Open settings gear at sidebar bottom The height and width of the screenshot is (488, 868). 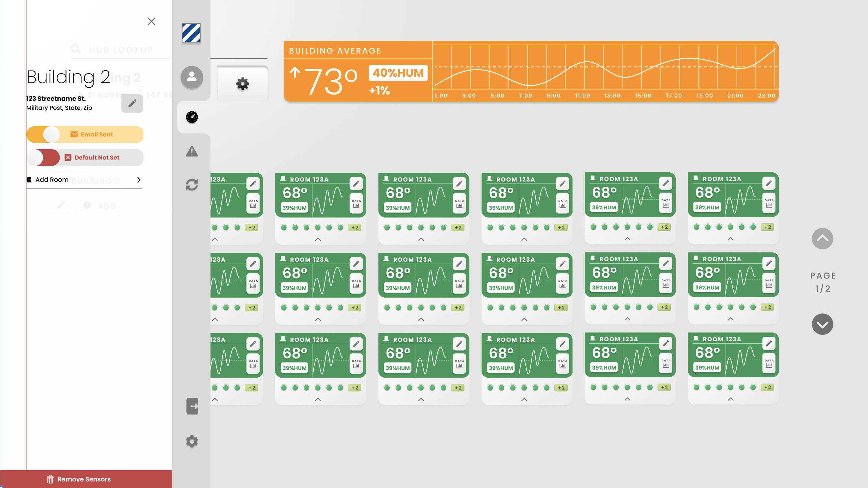pyautogui.click(x=192, y=441)
